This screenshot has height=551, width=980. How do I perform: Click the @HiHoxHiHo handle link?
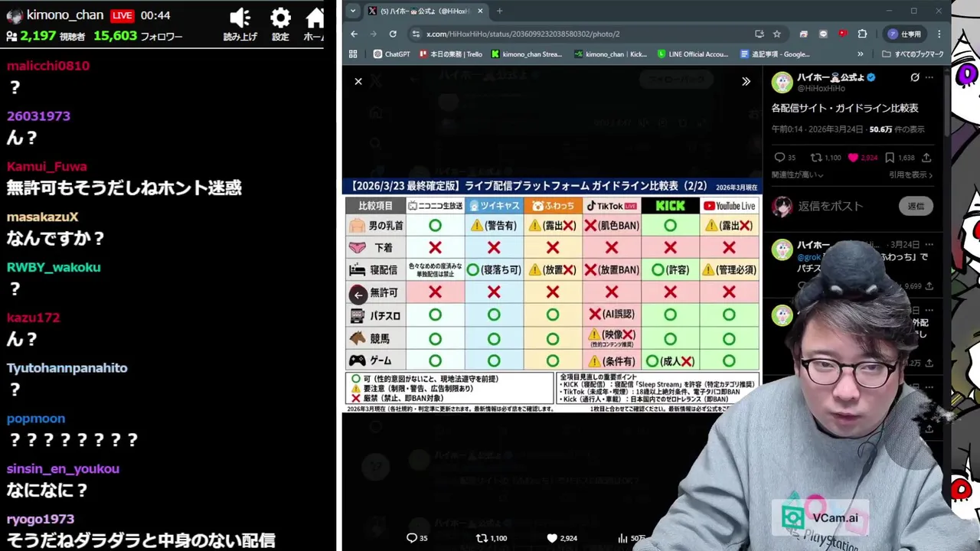pyautogui.click(x=822, y=89)
